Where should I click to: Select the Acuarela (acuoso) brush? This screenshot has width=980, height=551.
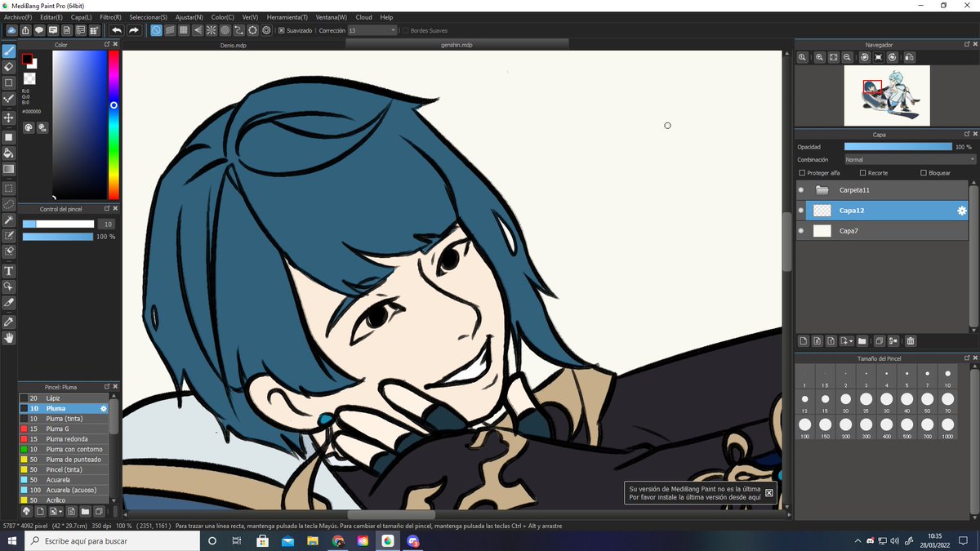pos(65,490)
